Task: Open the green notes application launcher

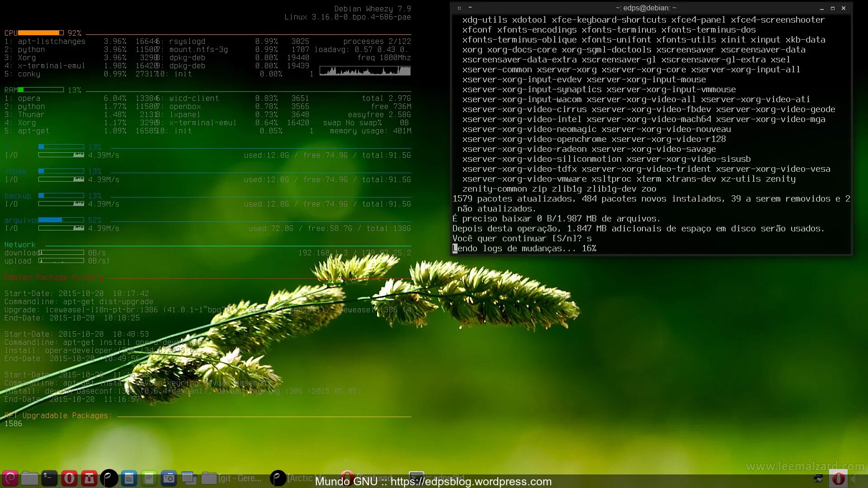Action: tap(149, 478)
